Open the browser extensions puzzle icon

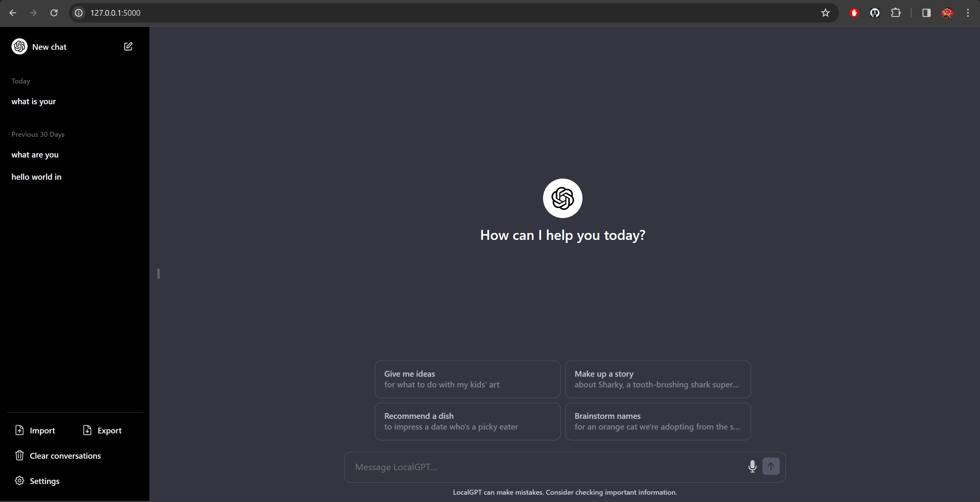(x=896, y=13)
